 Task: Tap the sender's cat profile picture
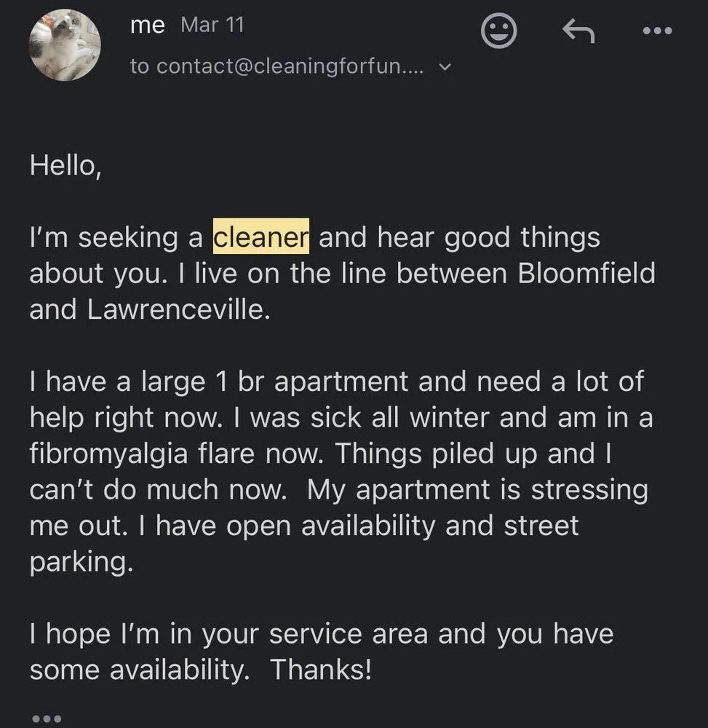[x=65, y=45]
